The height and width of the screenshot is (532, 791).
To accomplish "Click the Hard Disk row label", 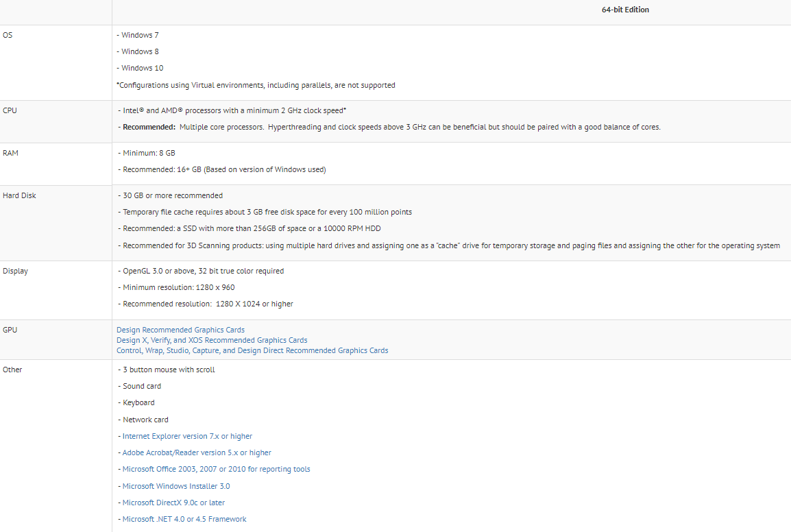I will 19,195.
